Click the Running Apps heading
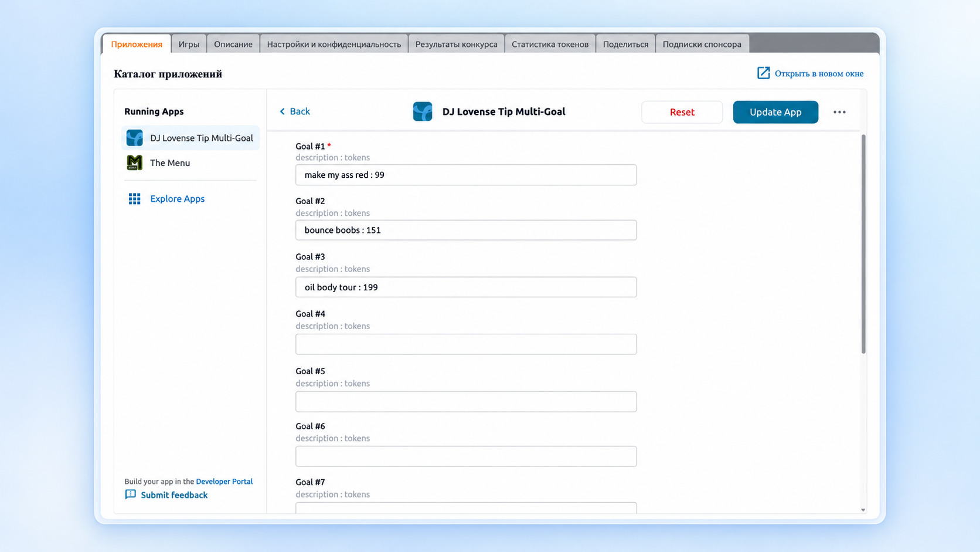Screen dimensions: 980x552 click(154, 111)
